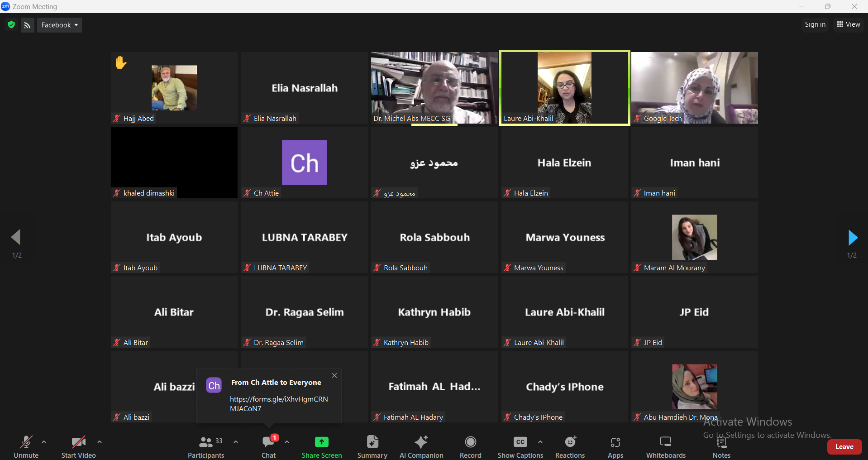The width and height of the screenshot is (868, 460).
Task: Expand the Chat options arrow
Action: [x=287, y=442]
